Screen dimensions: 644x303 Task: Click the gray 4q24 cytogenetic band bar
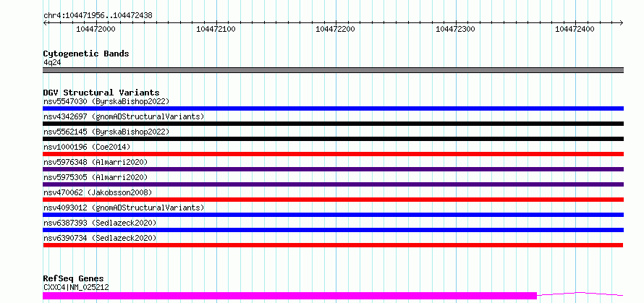pos(333,70)
